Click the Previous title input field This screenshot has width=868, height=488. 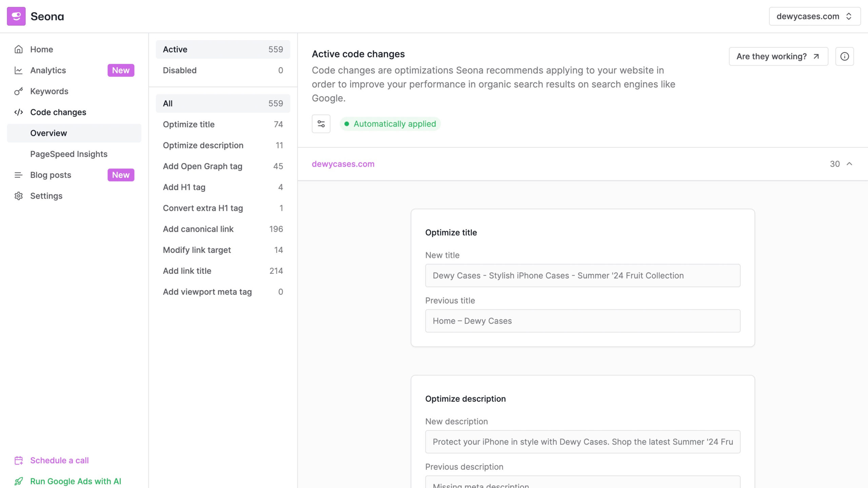[583, 321]
